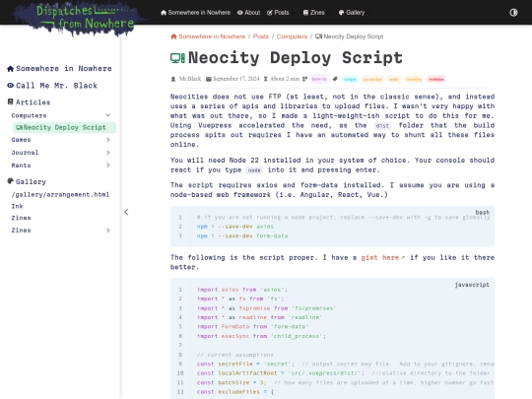Viewport: 532px width, 399px height.
Task: Click the eye icon in sidebar
Action: [x=10, y=86]
